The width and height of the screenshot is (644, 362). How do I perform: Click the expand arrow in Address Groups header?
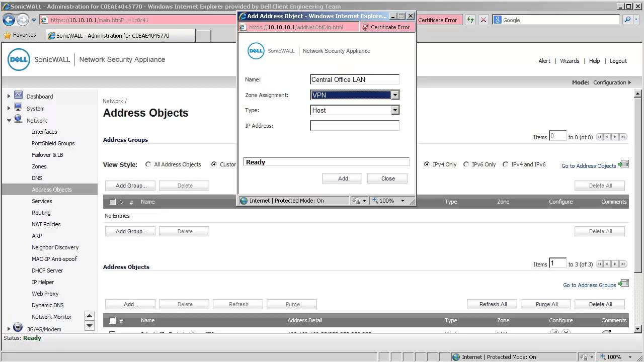click(x=121, y=202)
